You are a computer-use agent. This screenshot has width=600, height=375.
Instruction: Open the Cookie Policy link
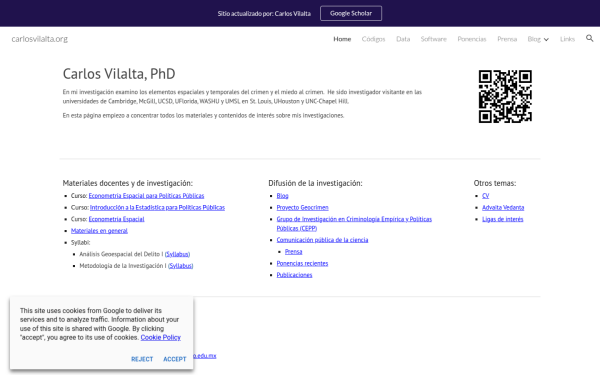160,338
